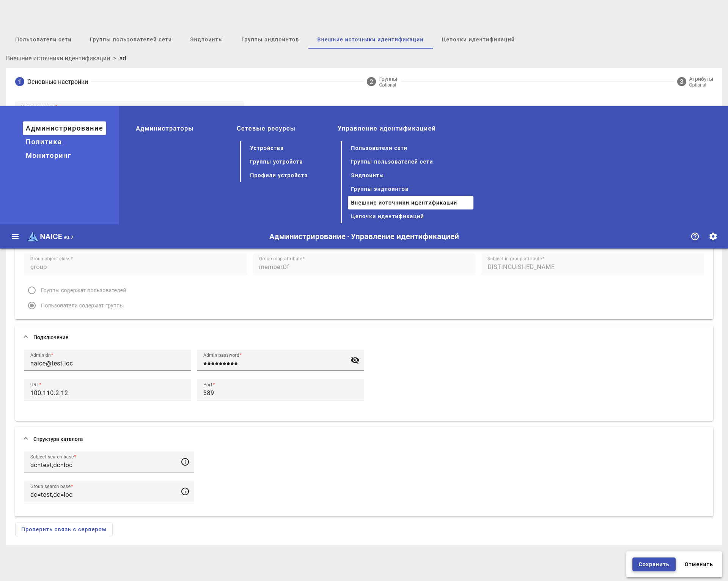Switch to 'Группы пользователей сети' tab

131,39
